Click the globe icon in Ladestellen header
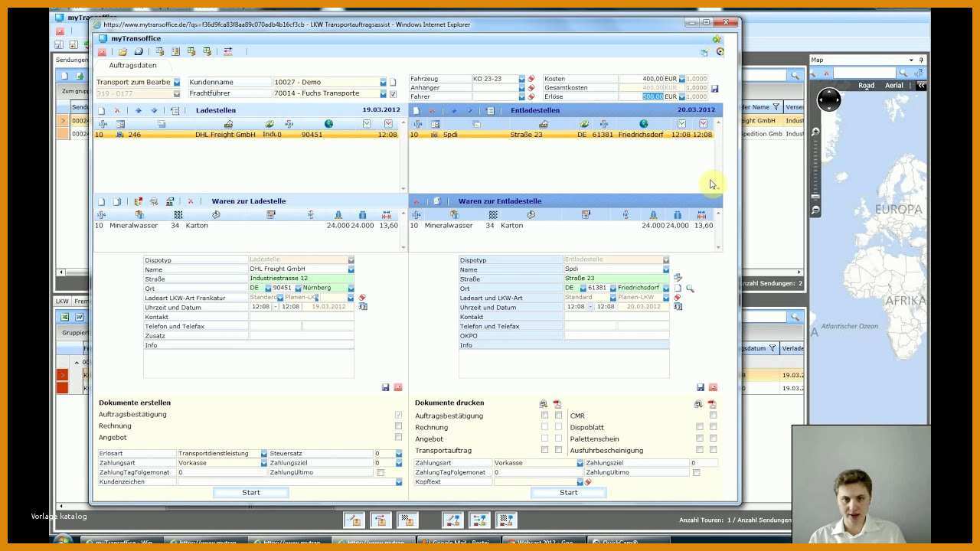 (328, 123)
